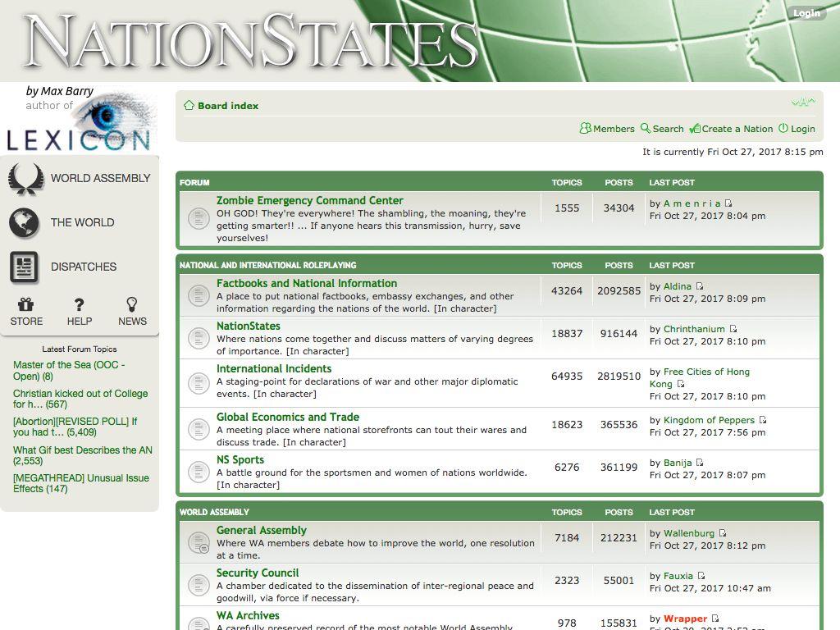
Task: Open Help question mark icon
Action: (x=80, y=305)
